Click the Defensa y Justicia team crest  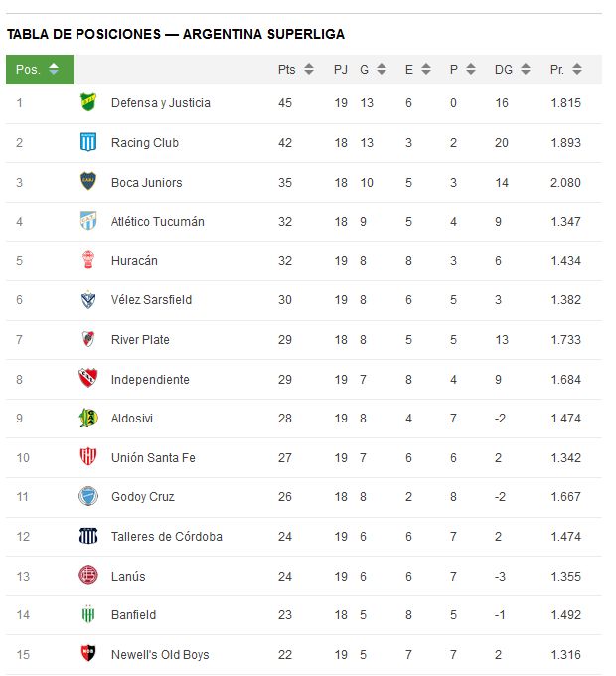point(88,102)
